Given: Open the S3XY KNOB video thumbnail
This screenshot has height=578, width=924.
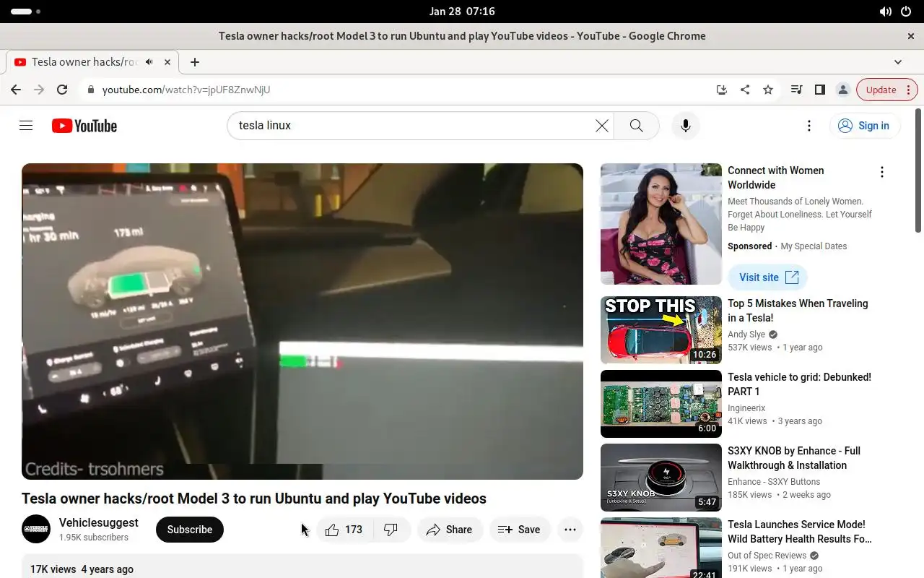Looking at the screenshot, I should click(x=661, y=478).
